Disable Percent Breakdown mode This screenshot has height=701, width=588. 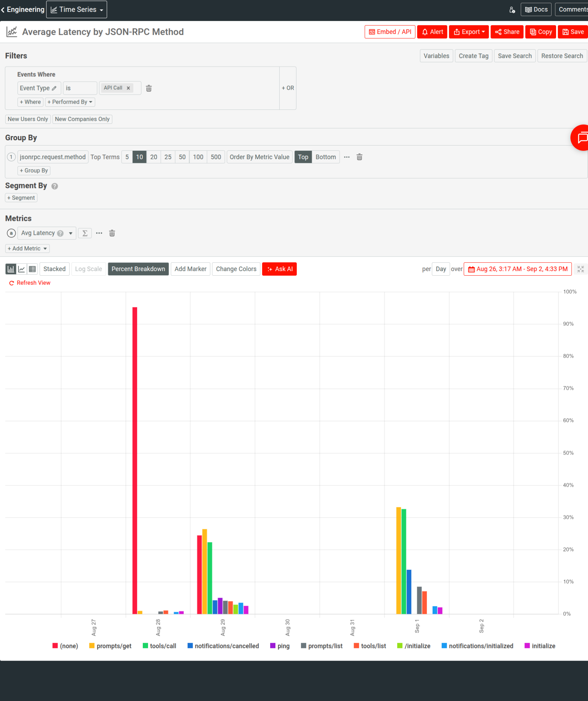(138, 269)
